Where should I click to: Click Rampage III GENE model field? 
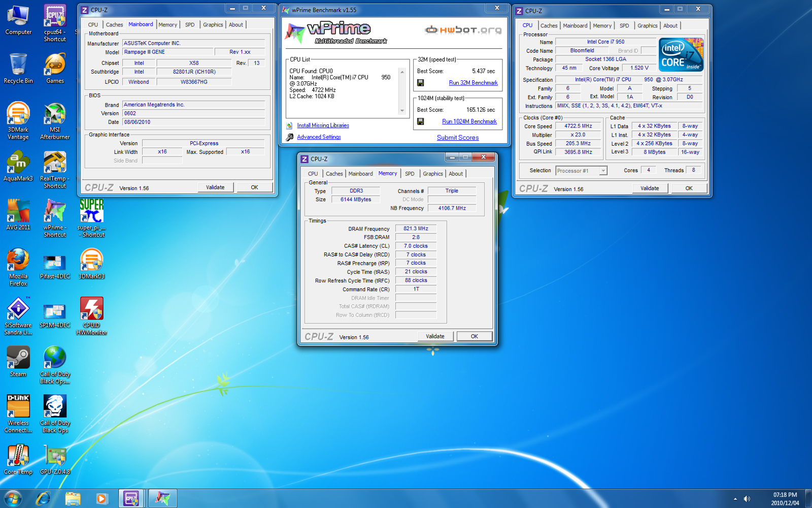(167, 52)
